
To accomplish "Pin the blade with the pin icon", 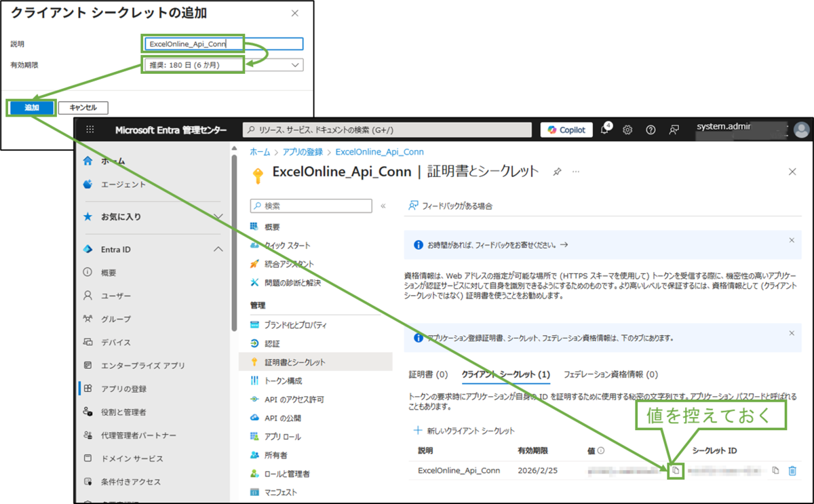I will tap(556, 172).
